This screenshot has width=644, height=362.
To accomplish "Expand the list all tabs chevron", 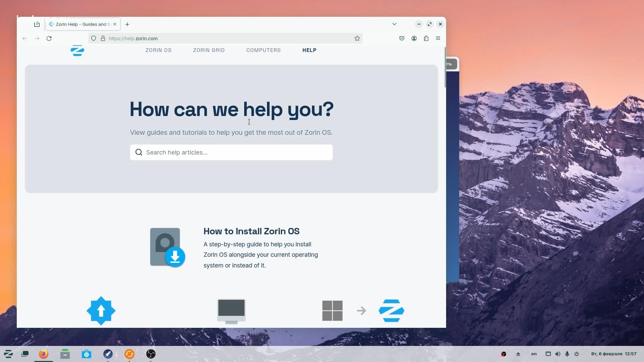I will (394, 24).
